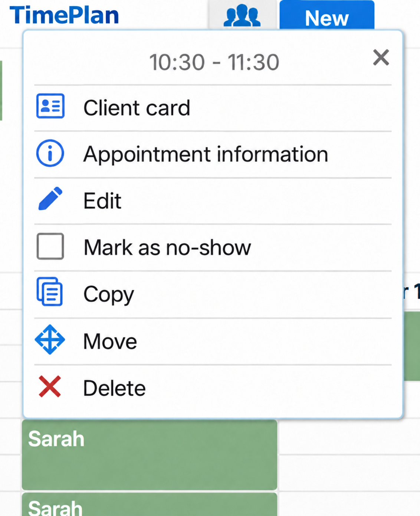The height and width of the screenshot is (516, 420).
Task: Open the staff group icon button
Action: [242, 15]
